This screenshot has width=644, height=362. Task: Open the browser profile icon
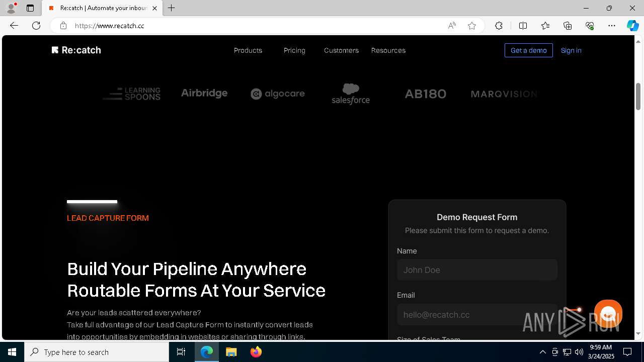(11, 8)
